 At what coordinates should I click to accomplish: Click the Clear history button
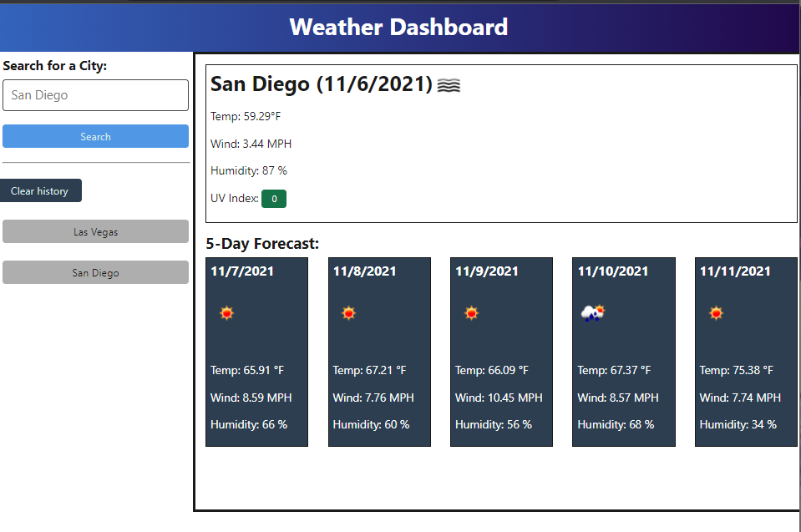click(x=40, y=190)
